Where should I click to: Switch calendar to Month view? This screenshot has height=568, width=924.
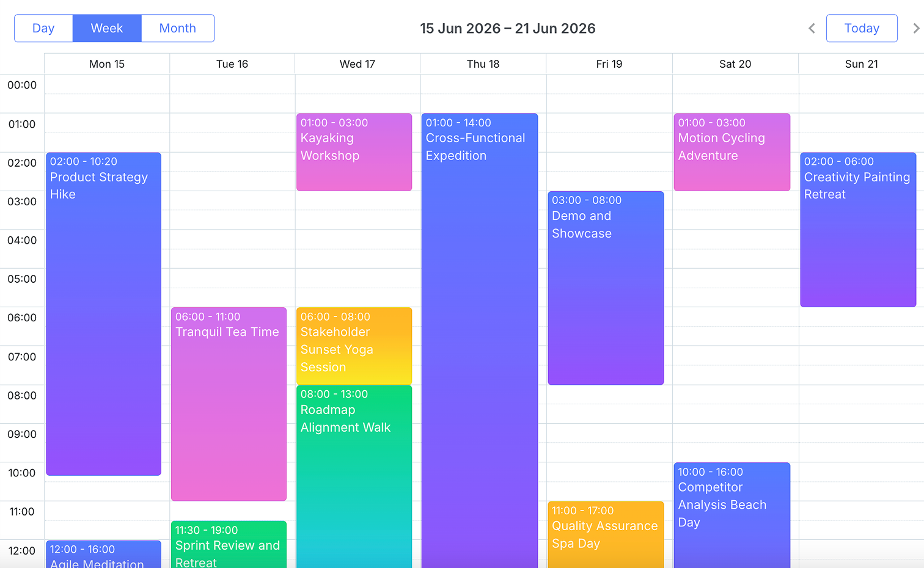[178, 28]
